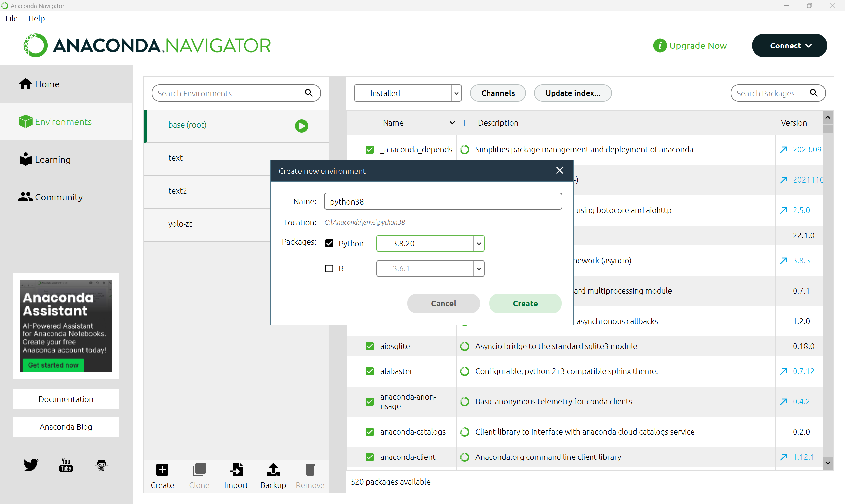Viewport: 845px width, 504px height.
Task: Click the Search Packages magnifier icon
Action: [813, 93]
